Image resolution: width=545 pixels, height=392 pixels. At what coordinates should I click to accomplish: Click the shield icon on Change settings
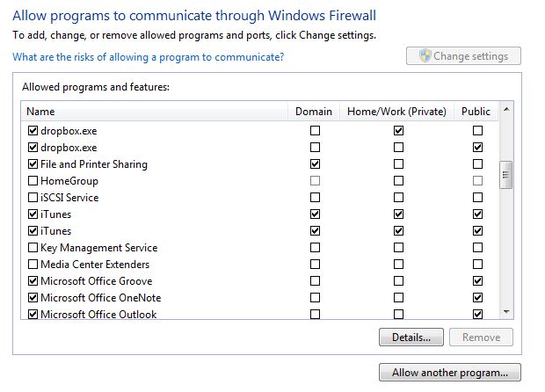[424, 56]
